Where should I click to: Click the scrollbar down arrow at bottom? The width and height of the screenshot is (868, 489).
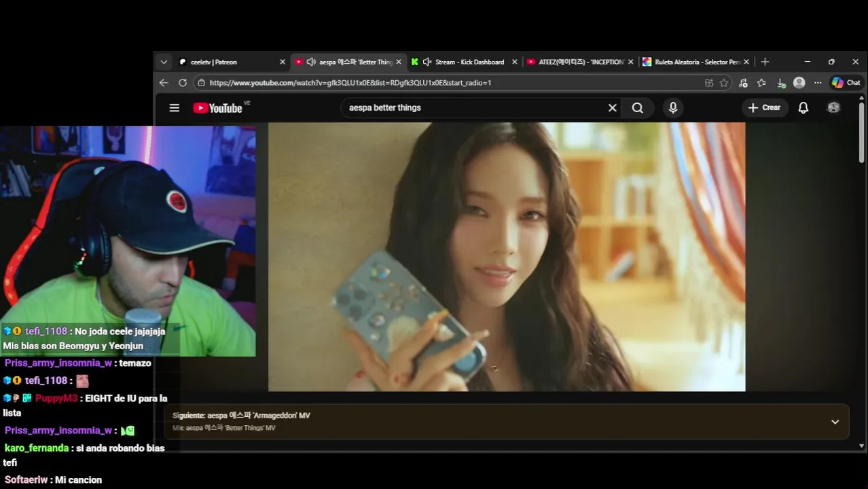[861, 446]
